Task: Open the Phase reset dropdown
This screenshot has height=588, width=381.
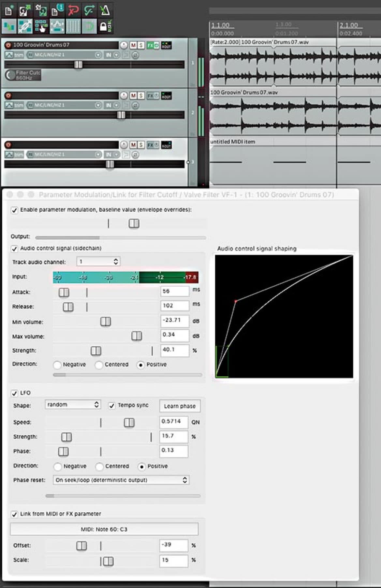Action: tap(121, 480)
